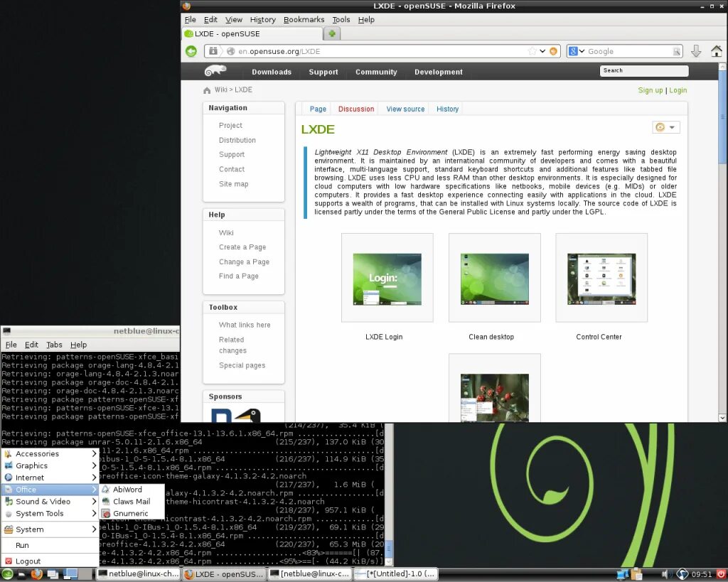Click the terminal window scrollbar thumb

(389, 548)
